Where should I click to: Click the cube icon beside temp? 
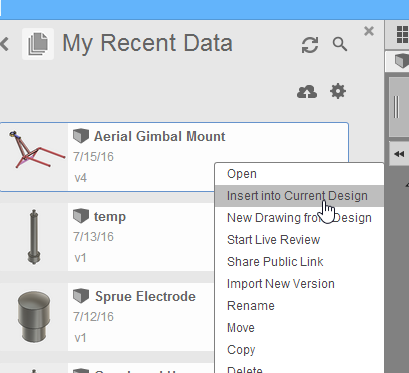pyautogui.click(x=81, y=216)
